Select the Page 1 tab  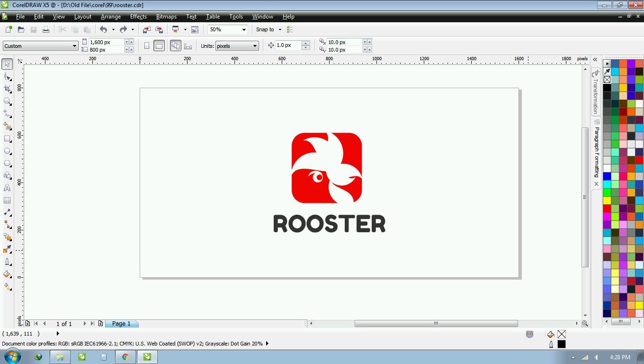click(121, 324)
